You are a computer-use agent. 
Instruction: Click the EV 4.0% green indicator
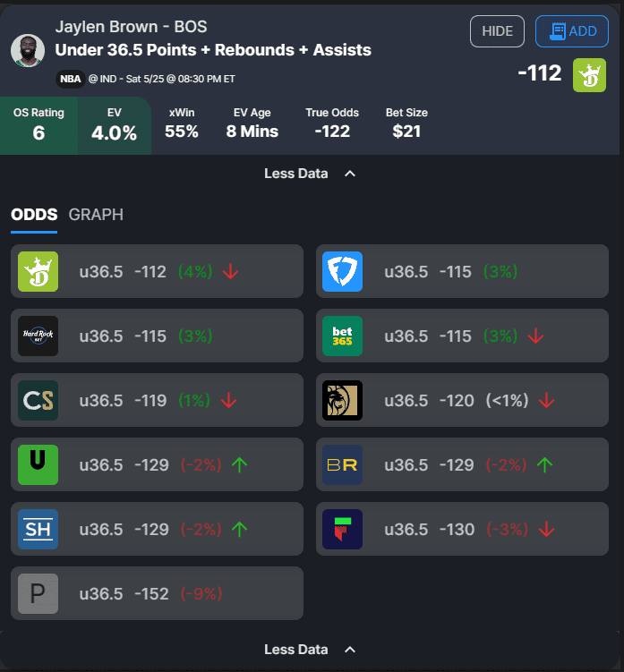click(x=114, y=124)
